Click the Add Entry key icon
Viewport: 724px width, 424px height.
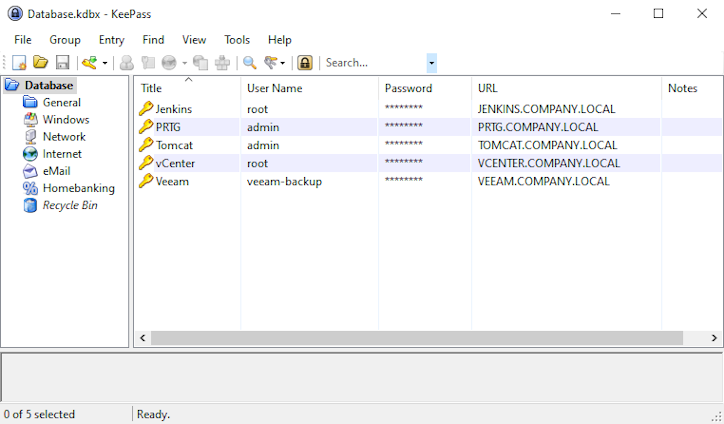click(x=90, y=62)
